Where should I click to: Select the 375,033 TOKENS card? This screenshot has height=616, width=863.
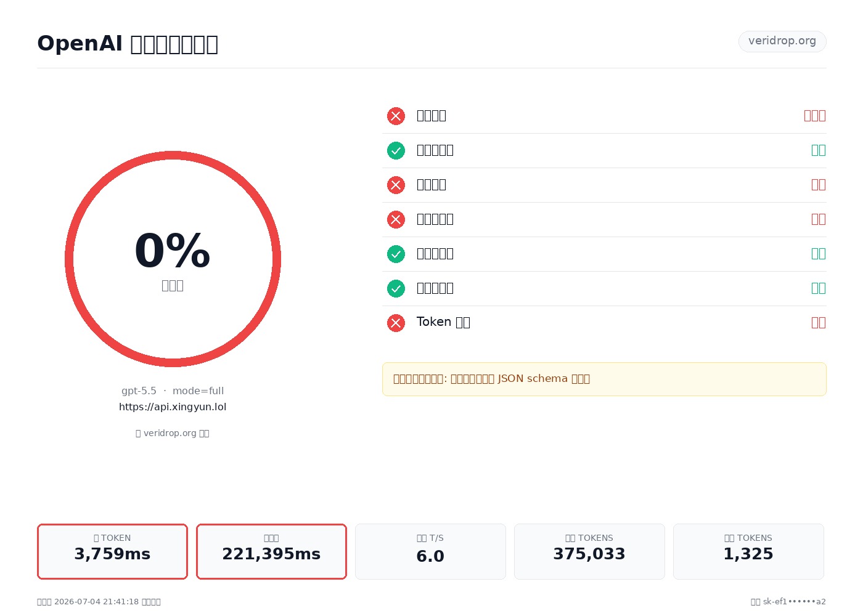click(x=589, y=551)
